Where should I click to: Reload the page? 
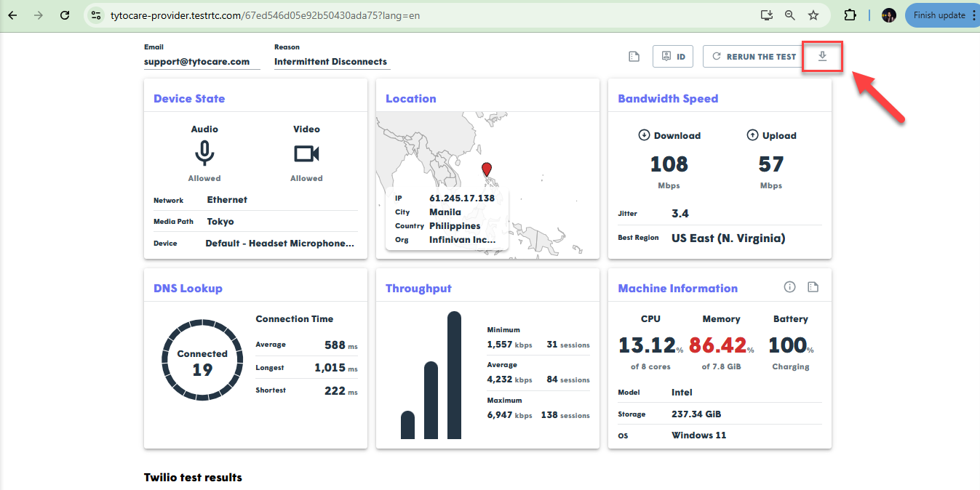pyautogui.click(x=65, y=15)
